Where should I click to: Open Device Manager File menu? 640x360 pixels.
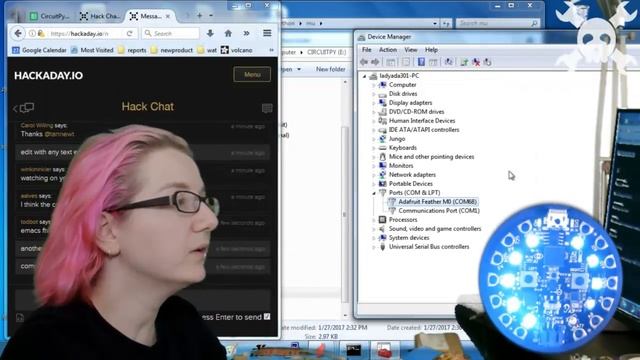(x=367, y=50)
